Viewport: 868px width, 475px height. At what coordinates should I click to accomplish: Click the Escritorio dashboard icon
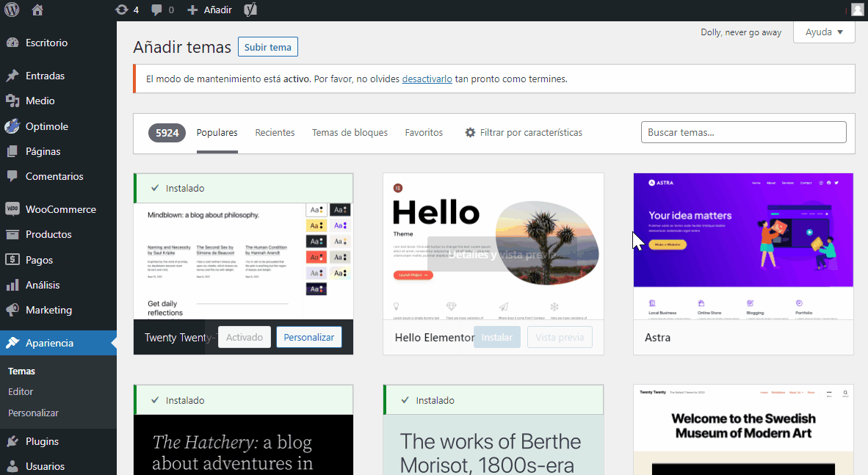pyautogui.click(x=12, y=43)
